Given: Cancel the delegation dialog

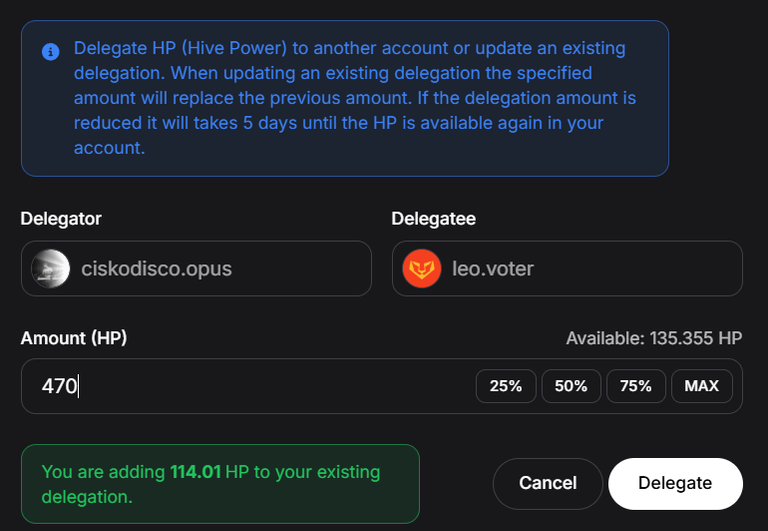Looking at the screenshot, I should 548,483.
